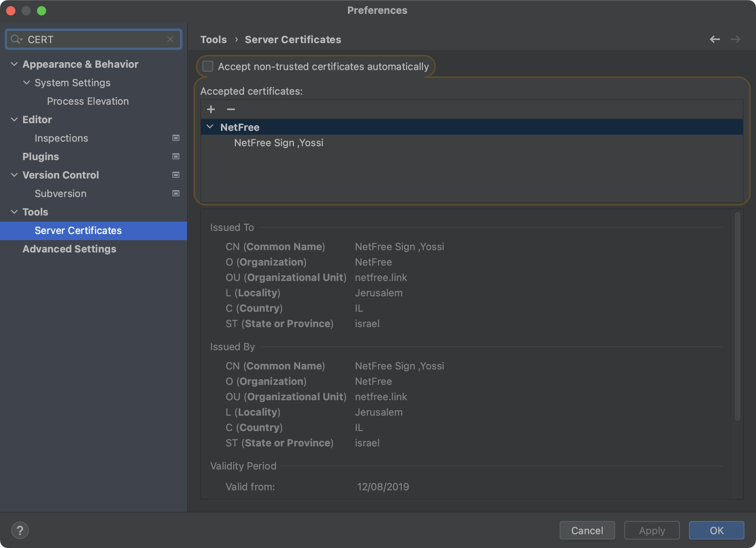Screen dimensions: 756x548
Task: Click the Tools breadcrumb link
Action: pyautogui.click(x=214, y=39)
